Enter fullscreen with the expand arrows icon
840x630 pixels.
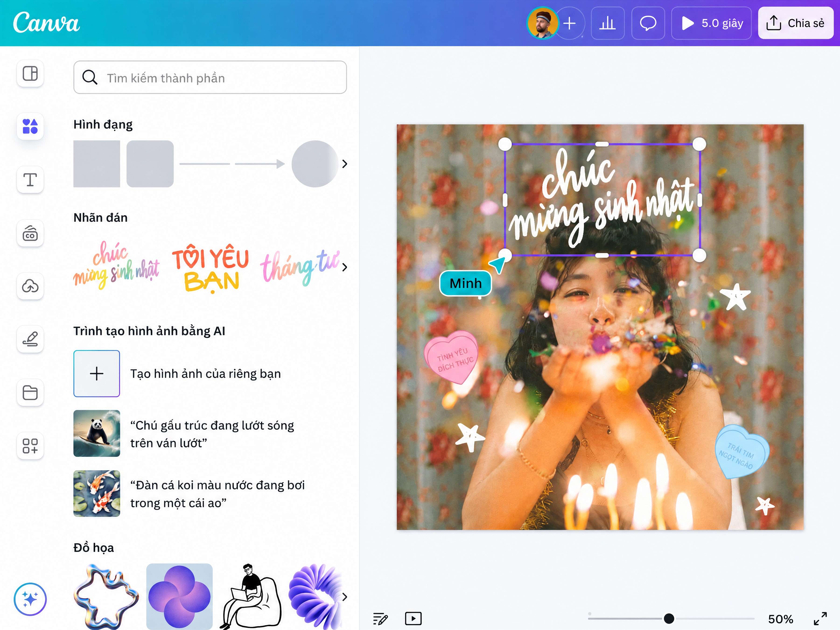pos(820,619)
